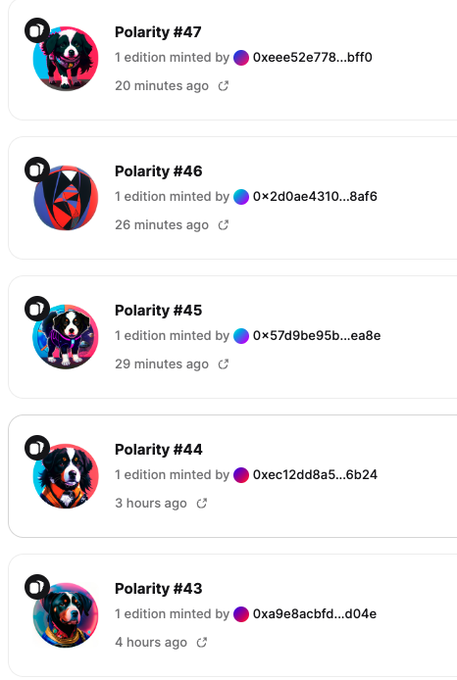Open external link icon beside 26 minutes ago
The width and height of the screenshot is (457, 680).
click(223, 225)
